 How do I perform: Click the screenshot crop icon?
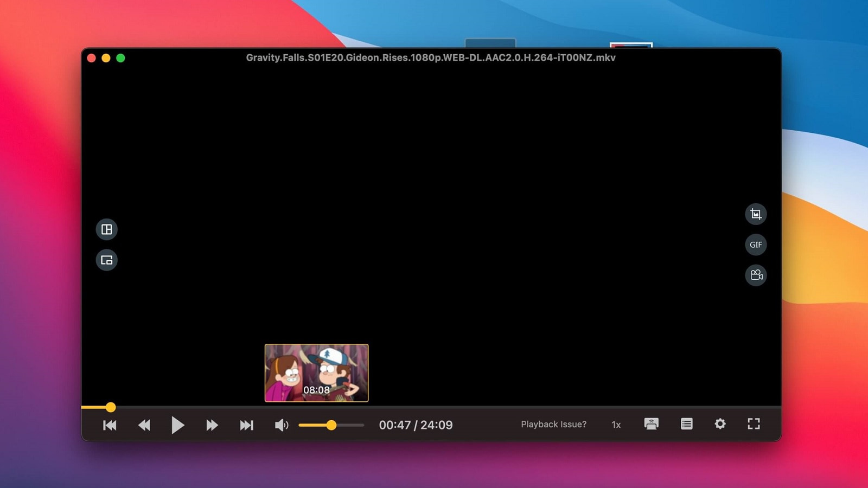(755, 214)
